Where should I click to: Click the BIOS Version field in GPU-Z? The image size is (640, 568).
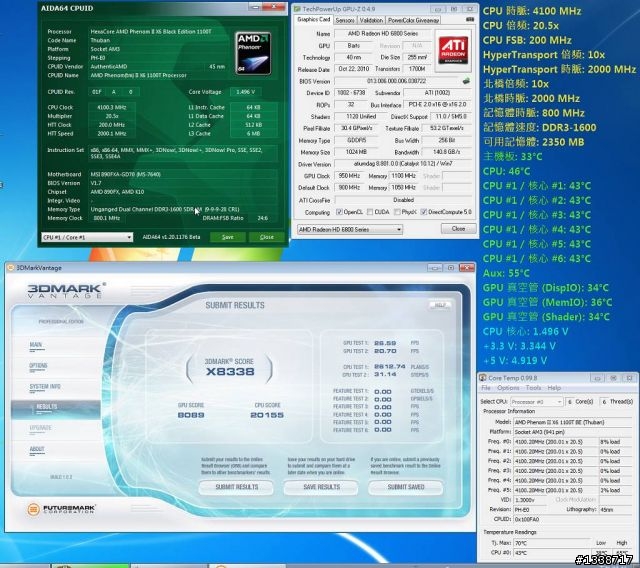pyautogui.click(x=396, y=81)
